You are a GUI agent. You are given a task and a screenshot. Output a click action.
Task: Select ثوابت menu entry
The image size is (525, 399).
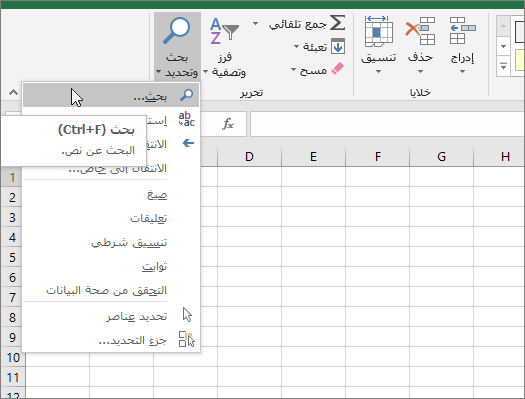coord(111,266)
